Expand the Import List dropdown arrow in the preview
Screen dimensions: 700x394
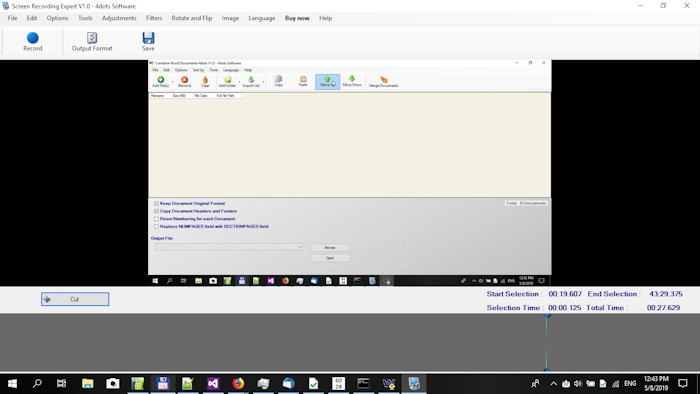pyautogui.click(x=263, y=82)
